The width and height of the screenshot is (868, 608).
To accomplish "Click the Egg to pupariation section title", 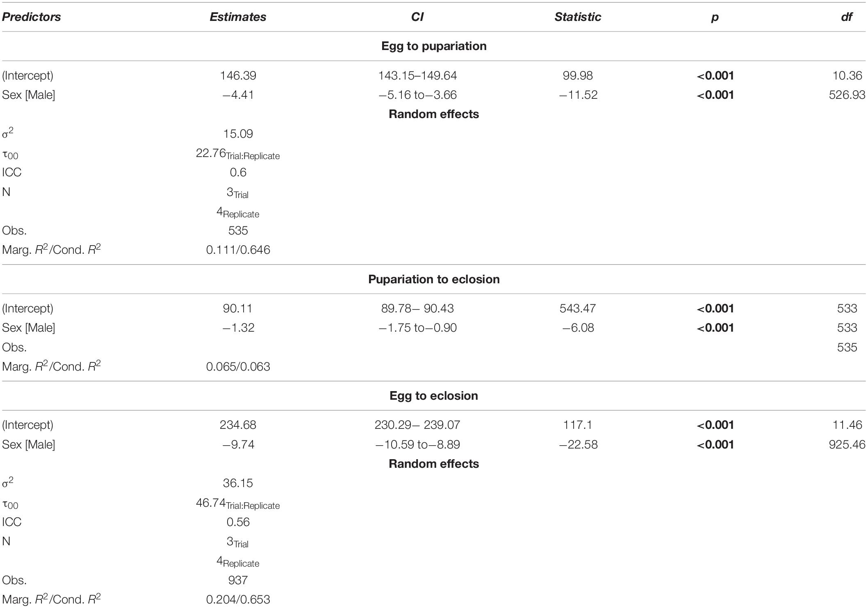I will [434, 46].
